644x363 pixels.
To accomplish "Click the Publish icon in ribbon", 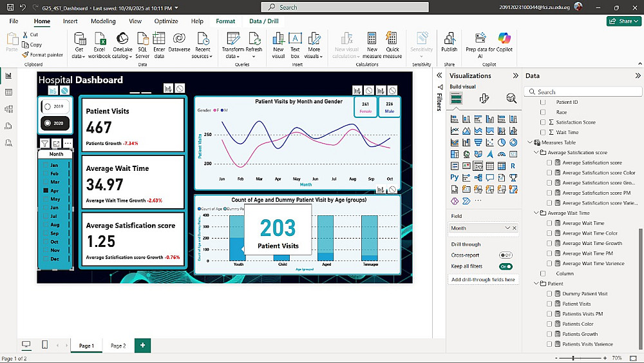I will point(449,38).
